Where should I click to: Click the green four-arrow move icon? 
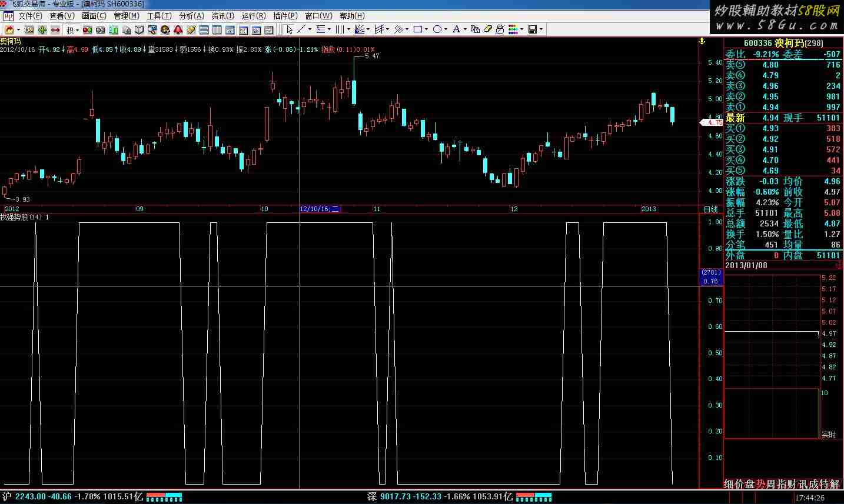click(42, 29)
